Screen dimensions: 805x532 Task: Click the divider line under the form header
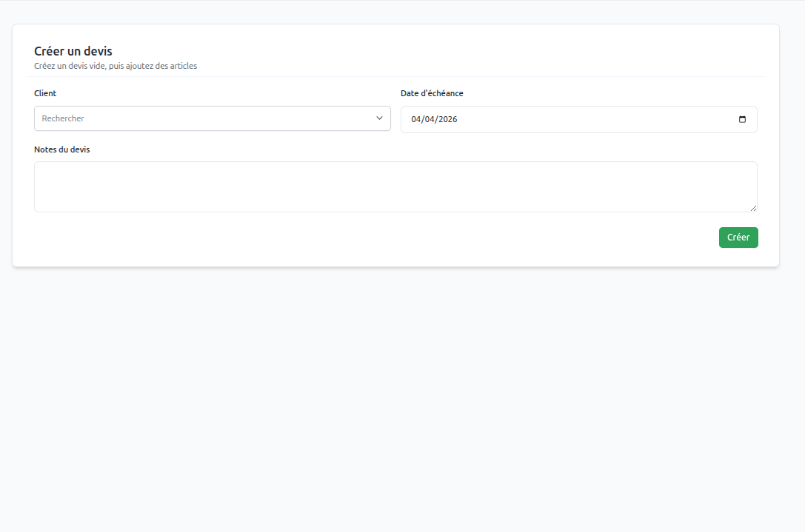(x=395, y=76)
